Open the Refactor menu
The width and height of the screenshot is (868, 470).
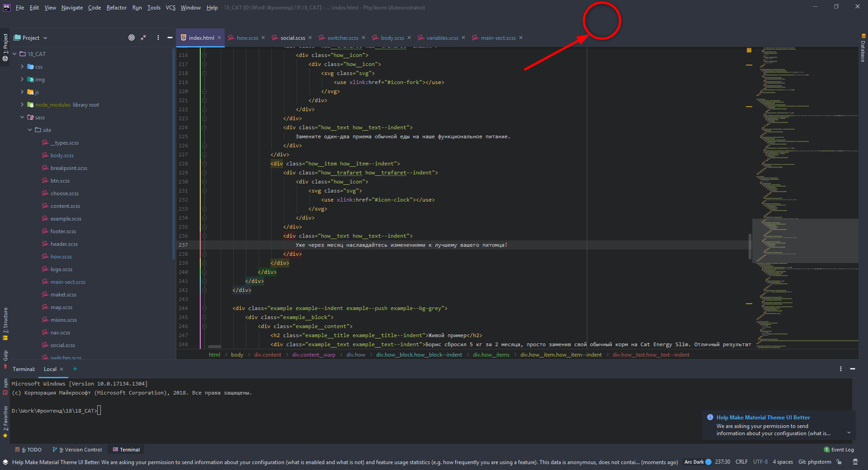(x=117, y=7)
